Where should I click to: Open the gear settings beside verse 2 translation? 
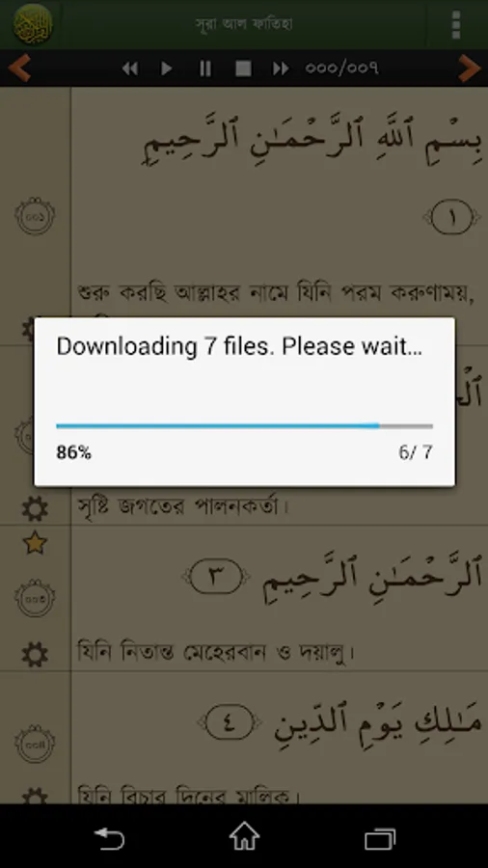(x=35, y=508)
